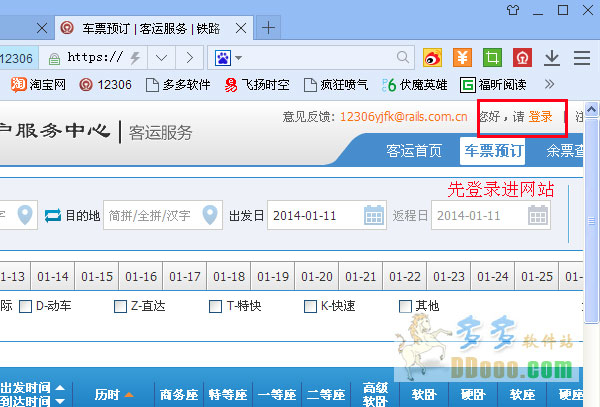Open the browser hamburger menu
Image resolution: width=600 pixels, height=407 pixels.
(582, 58)
